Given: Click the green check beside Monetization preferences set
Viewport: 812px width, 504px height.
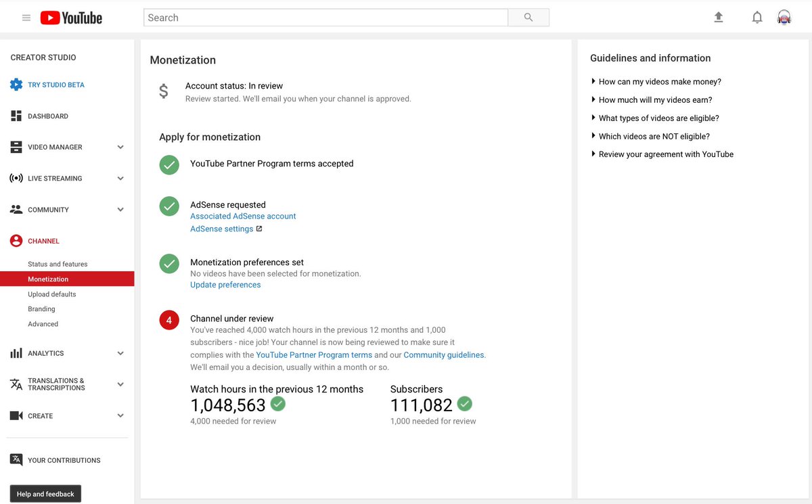Looking at the screenshot, I should [169, 264].
